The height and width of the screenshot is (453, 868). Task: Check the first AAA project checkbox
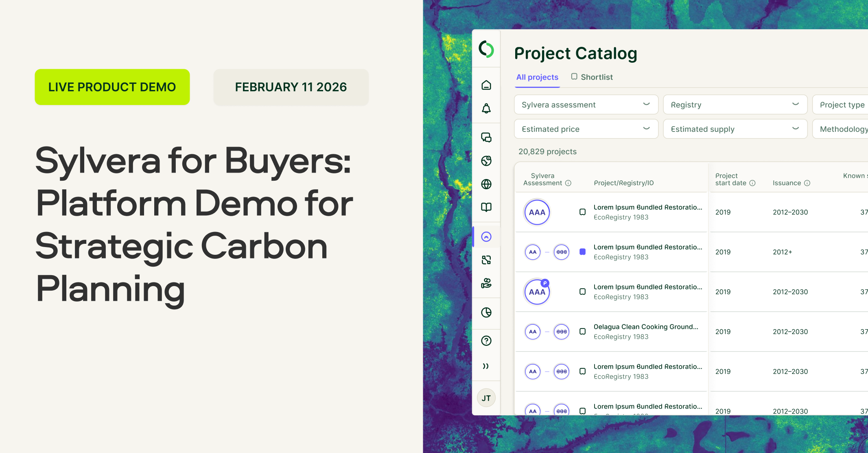(582, 212)
